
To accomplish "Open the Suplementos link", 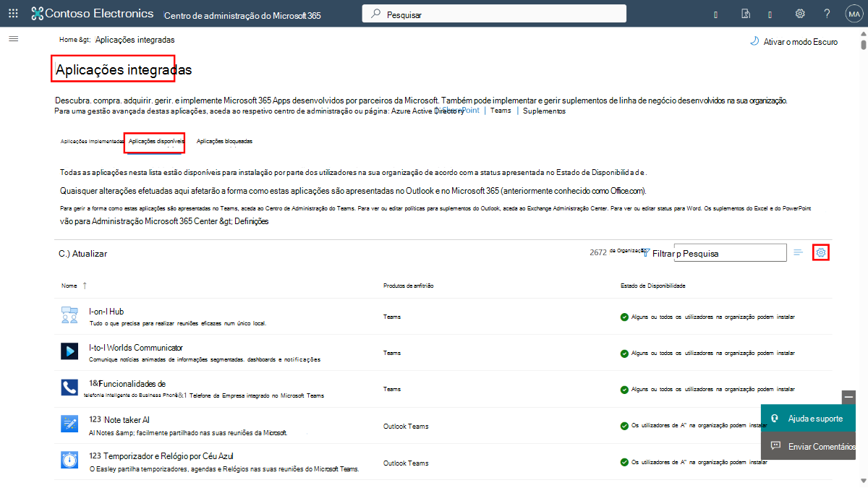I will (544, 111).
